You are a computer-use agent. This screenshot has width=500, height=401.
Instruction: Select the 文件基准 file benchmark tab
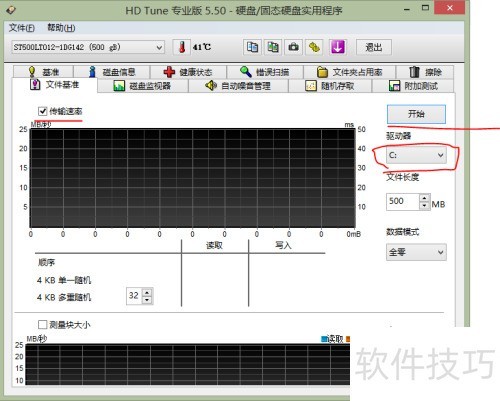[55, 85]
